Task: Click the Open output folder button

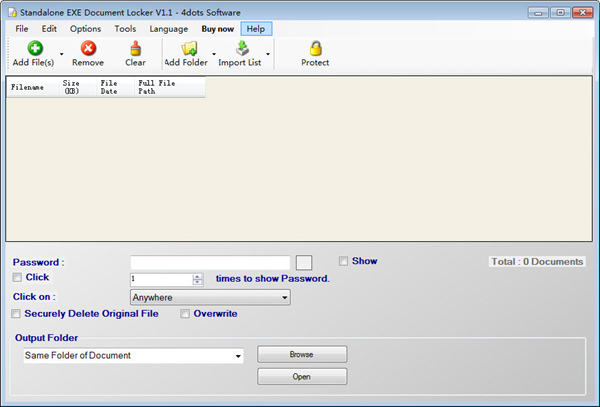Action: [302, 376]
